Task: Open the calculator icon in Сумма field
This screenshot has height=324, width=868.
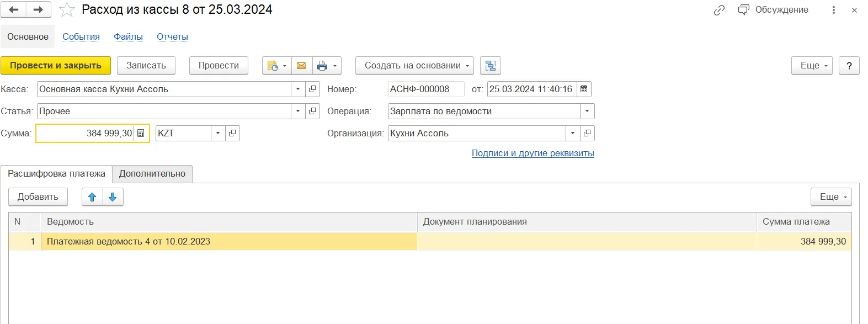Action: click(x=141, y=133)
